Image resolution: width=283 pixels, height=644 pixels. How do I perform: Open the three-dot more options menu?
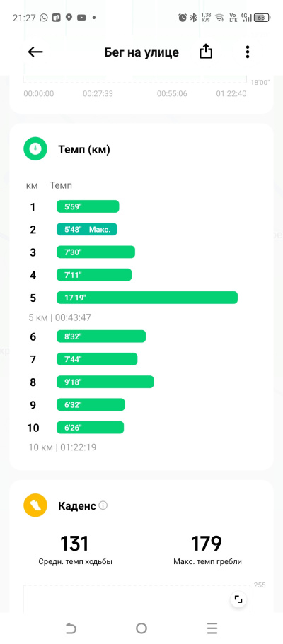point(247,52)
